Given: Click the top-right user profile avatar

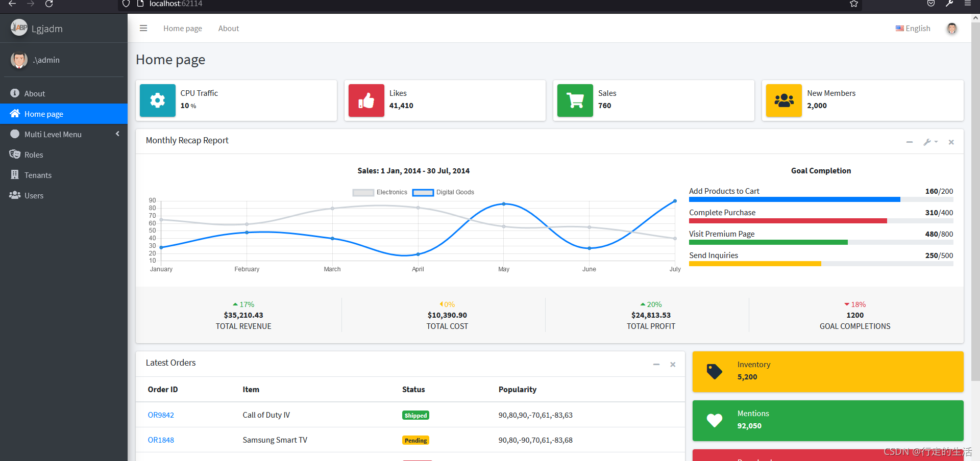Looking at the screenshot, I should point(951,29).
